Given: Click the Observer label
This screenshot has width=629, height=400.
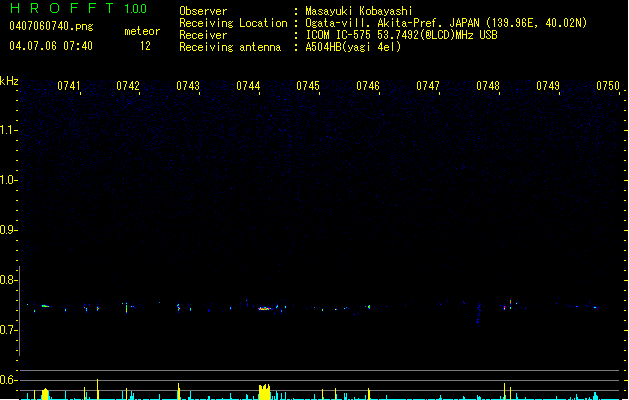Looking at the screenshot, I should click(x=203, y=11).
